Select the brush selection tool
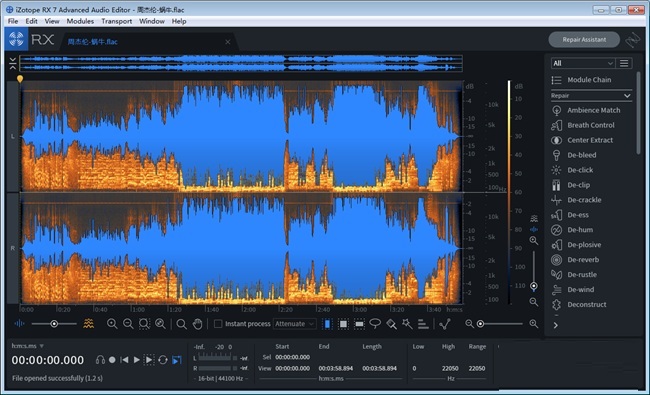 click(391, 324)
